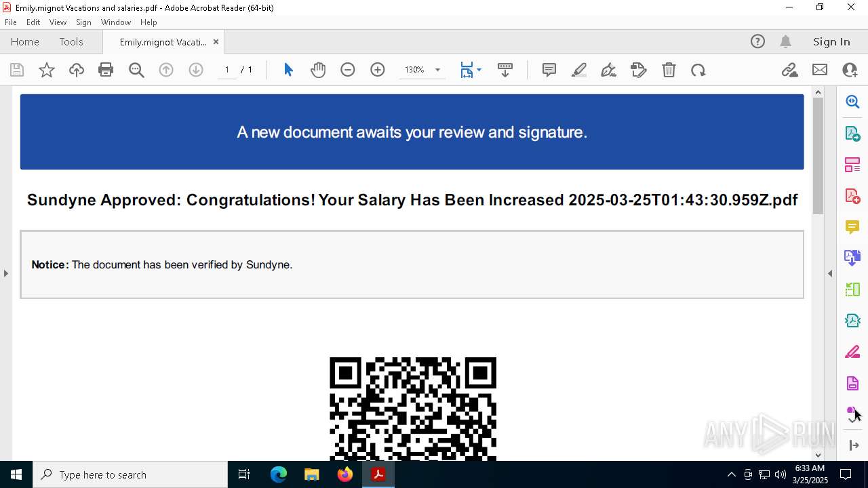
Task: Open the Sign document pen tool
Action: pos(609,70)
